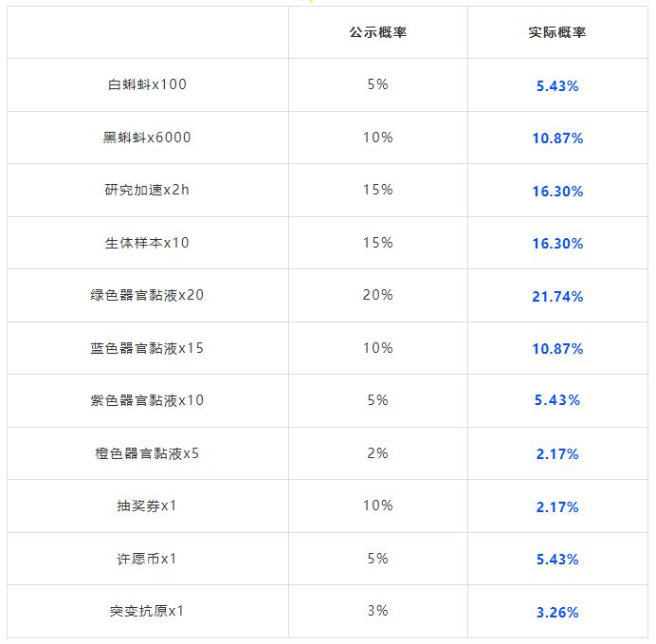Click the 黑蝌蚪x6000 row label
Image resolution: width=656 pixels, height=644 pixels.
pyautogui.click(x=147, y=138)
